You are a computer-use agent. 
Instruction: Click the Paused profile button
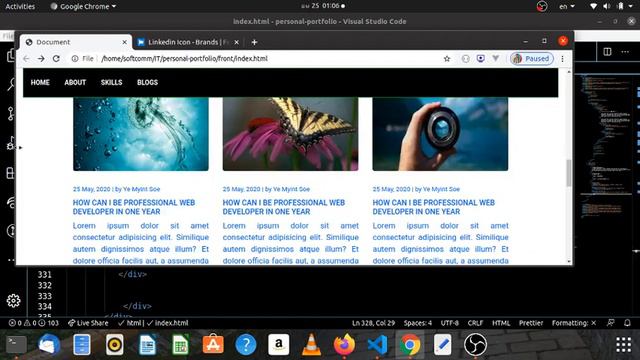coord(531,59)
